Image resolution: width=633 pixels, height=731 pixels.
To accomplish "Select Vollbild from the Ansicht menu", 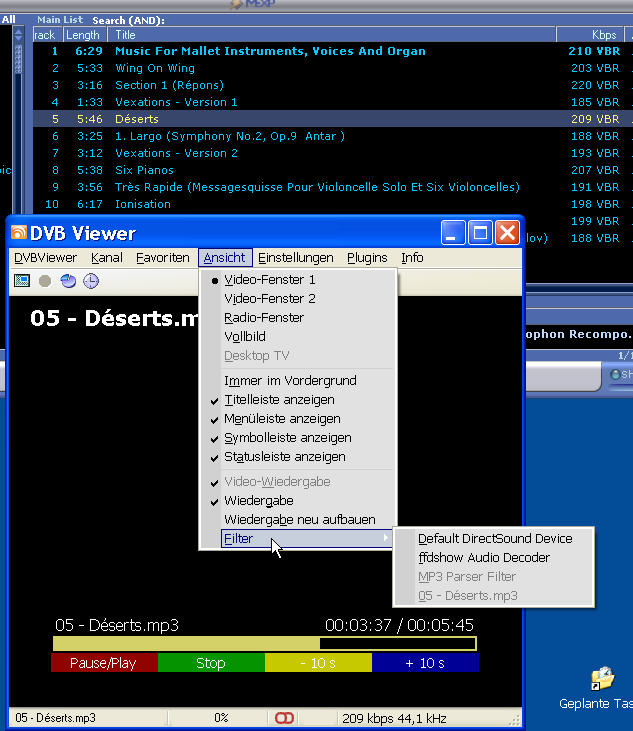I will pos(245,337).
